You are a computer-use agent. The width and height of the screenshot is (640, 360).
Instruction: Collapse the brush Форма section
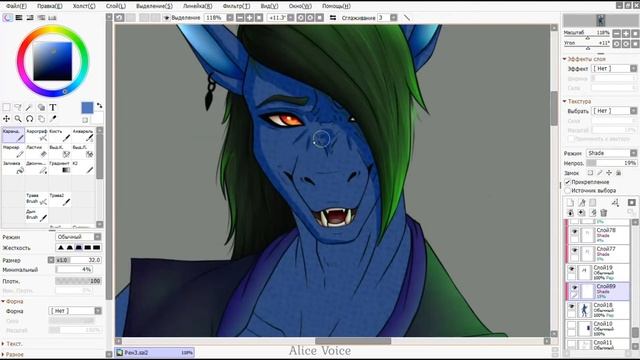(3, 301)
